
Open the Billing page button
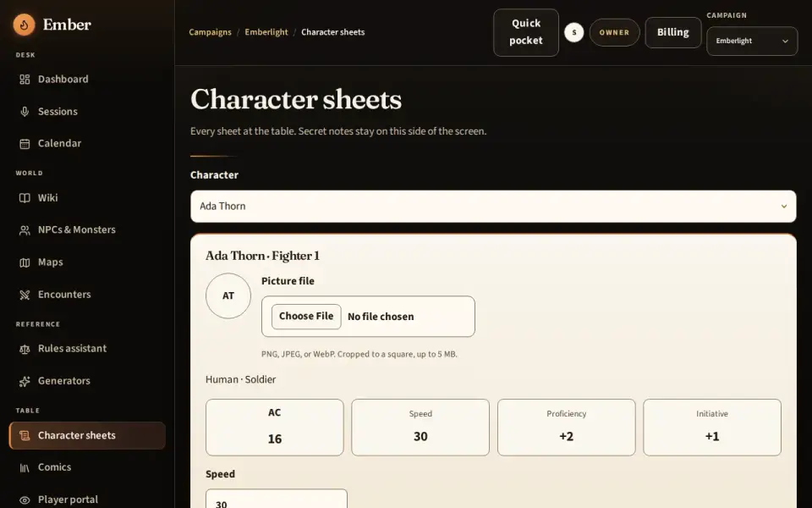pyautogui.click(x=672, y=32)
